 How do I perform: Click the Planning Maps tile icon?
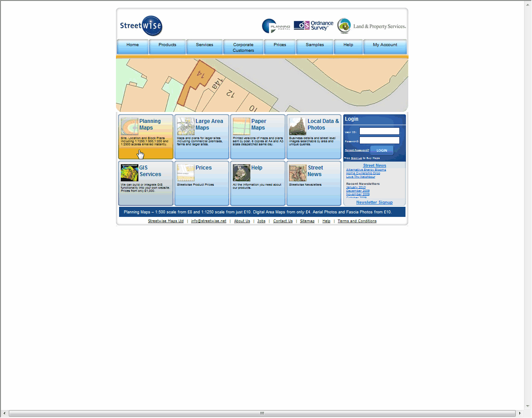tap(129, 126)
